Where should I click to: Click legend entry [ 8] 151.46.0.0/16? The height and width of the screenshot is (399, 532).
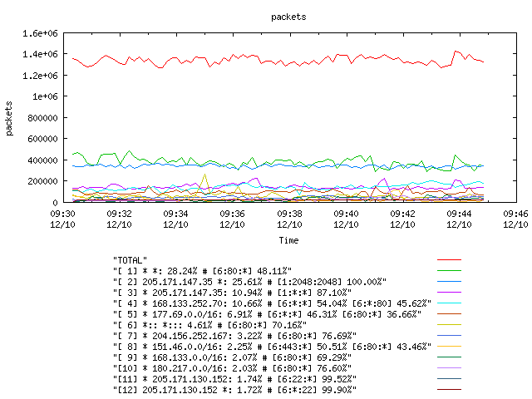tap(272, 347)
